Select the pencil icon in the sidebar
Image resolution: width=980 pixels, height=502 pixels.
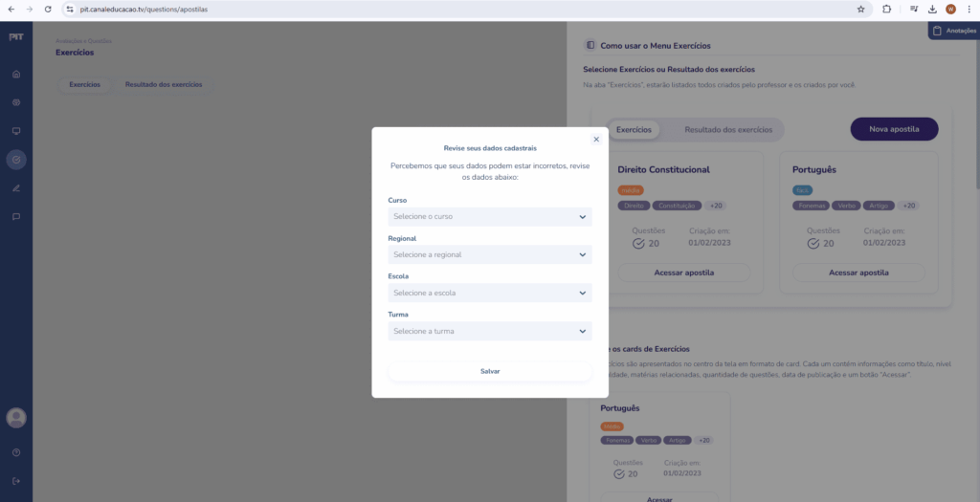pyautogui.click(x=16, y=188)
